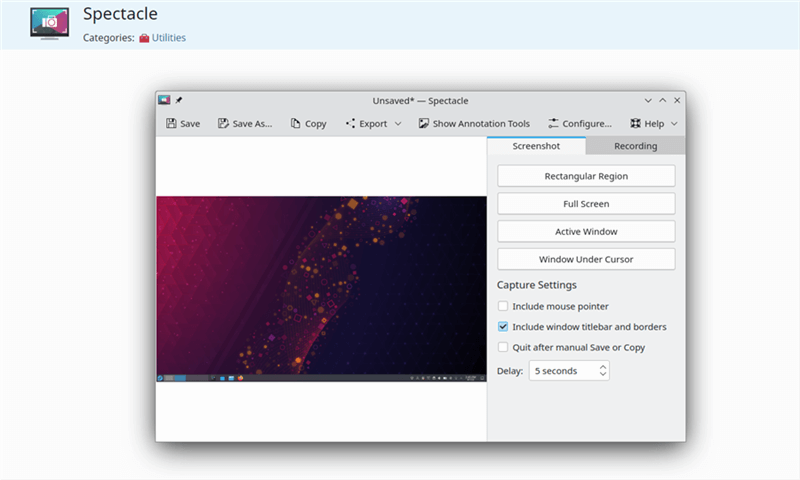
Task: Click the Active Window capture button
Action: (x=586, y=232)
